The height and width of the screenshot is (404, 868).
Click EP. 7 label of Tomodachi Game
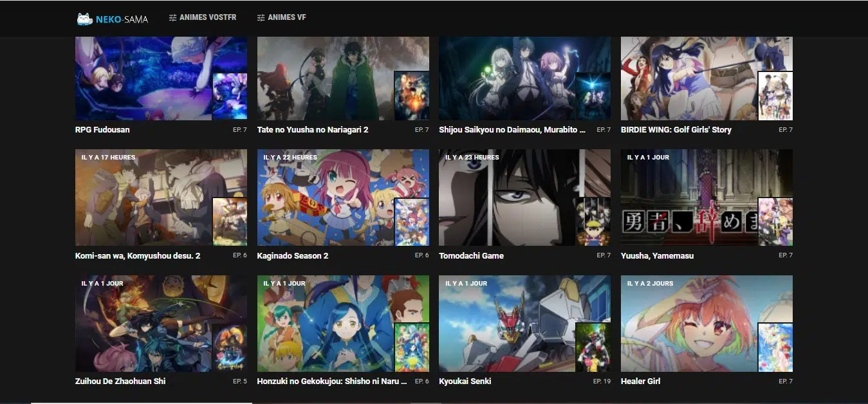604,256
